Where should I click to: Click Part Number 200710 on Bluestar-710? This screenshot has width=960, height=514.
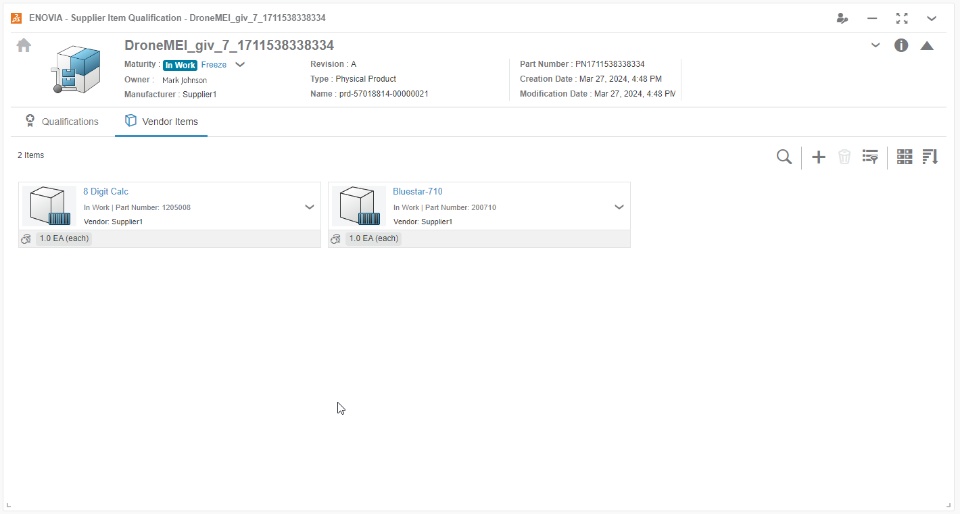coord(460,207)
